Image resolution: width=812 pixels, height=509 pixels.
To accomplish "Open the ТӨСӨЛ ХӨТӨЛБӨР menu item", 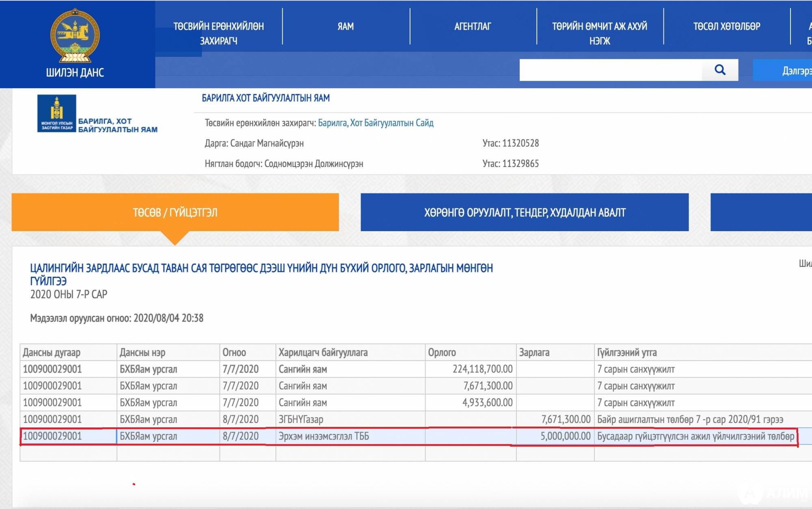I will 727,26.
